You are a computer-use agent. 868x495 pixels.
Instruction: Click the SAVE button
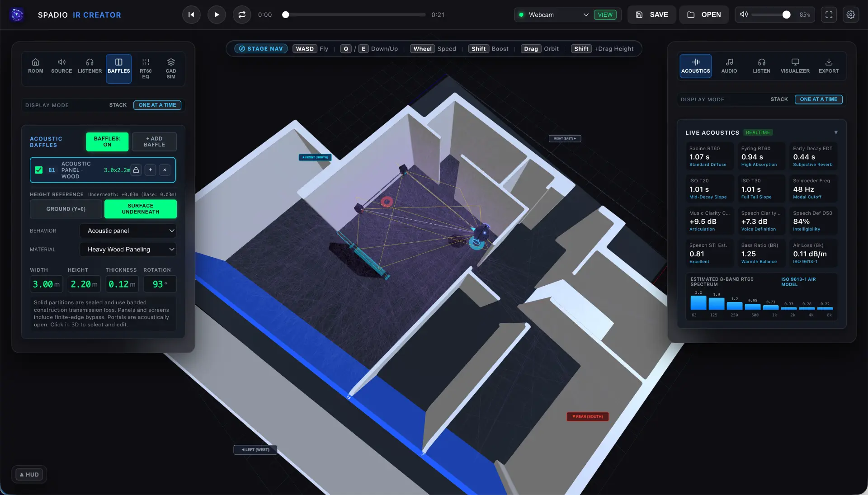[652, 15]
